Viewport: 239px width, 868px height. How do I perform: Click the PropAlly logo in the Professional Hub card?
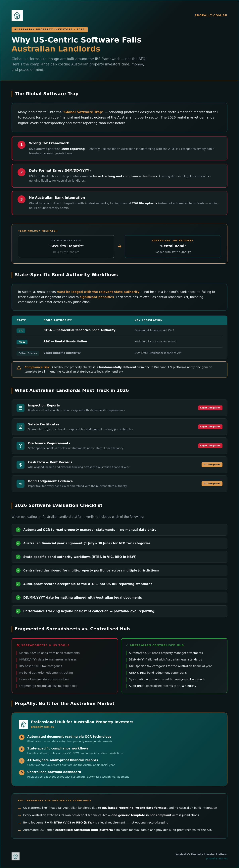(x=23, y=724)
